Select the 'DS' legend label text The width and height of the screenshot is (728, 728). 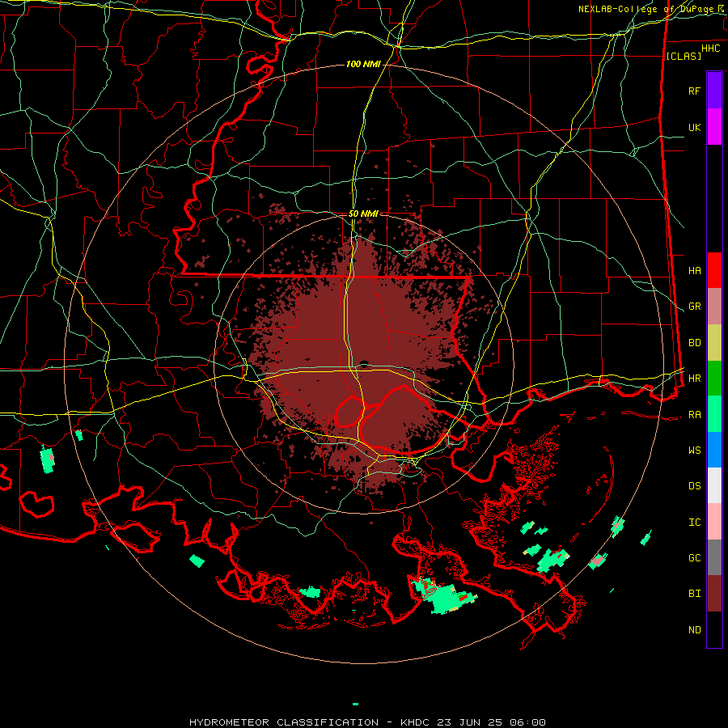[694, 486]
